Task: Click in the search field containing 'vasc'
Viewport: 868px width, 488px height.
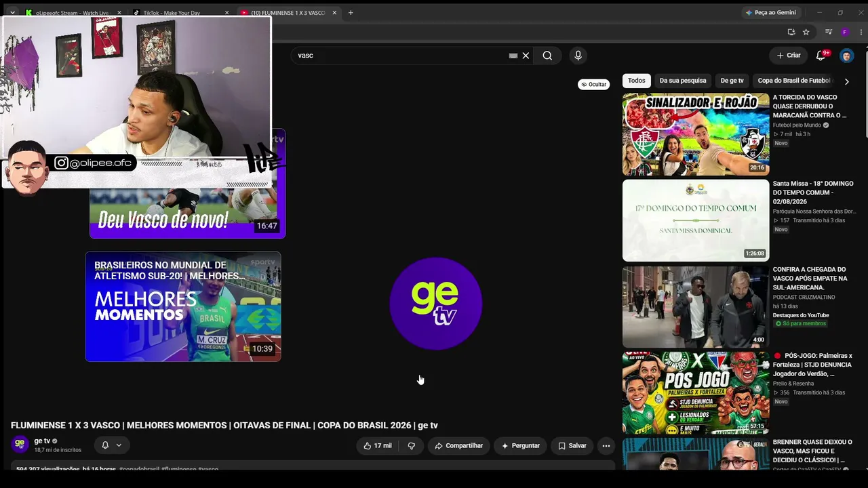Action: (x=400, y=56)
